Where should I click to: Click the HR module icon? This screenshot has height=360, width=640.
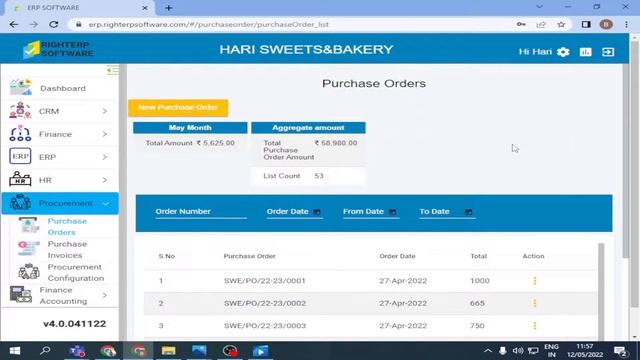(20, 179)
